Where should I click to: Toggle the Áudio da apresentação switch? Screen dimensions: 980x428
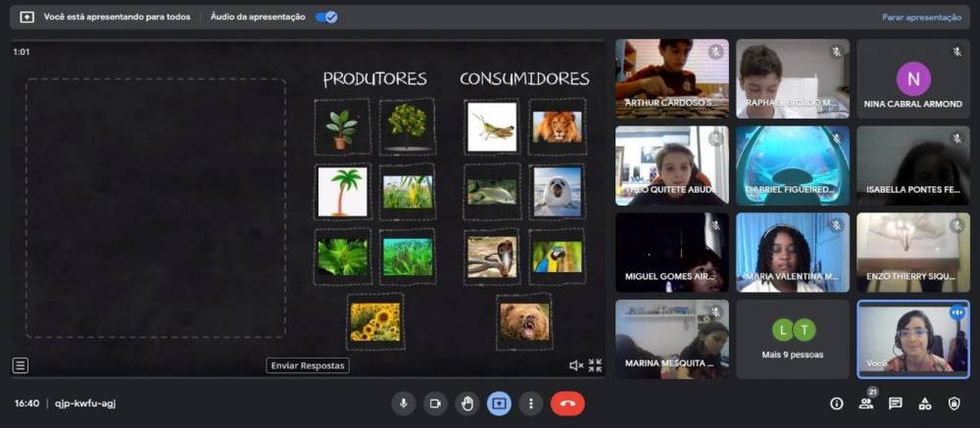pyautogui.click(x=327, y=17)
